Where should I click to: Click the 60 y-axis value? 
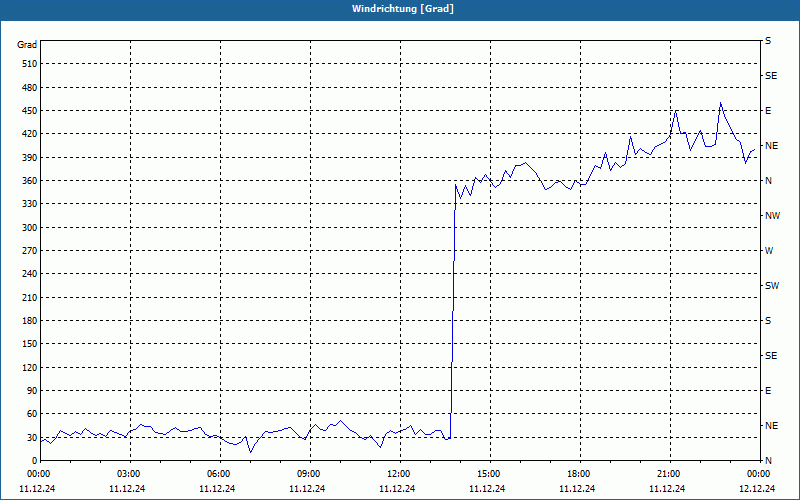coord(32,414)
